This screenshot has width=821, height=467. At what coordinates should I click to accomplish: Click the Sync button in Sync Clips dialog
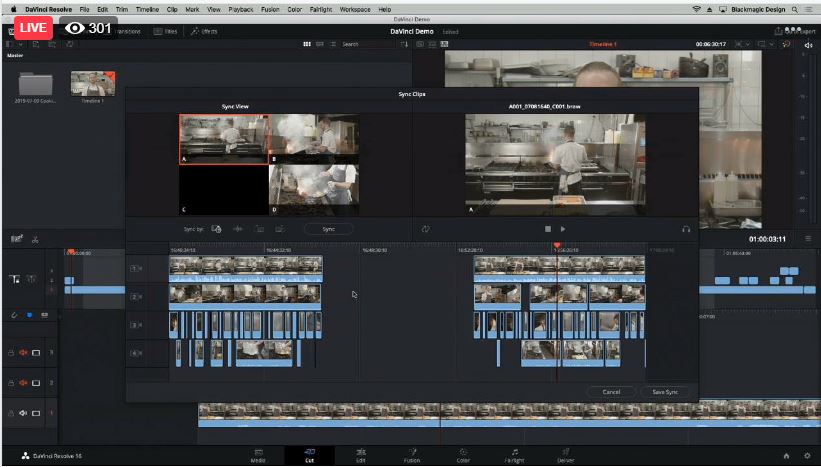pyautogui.click(x=328, y=229)
